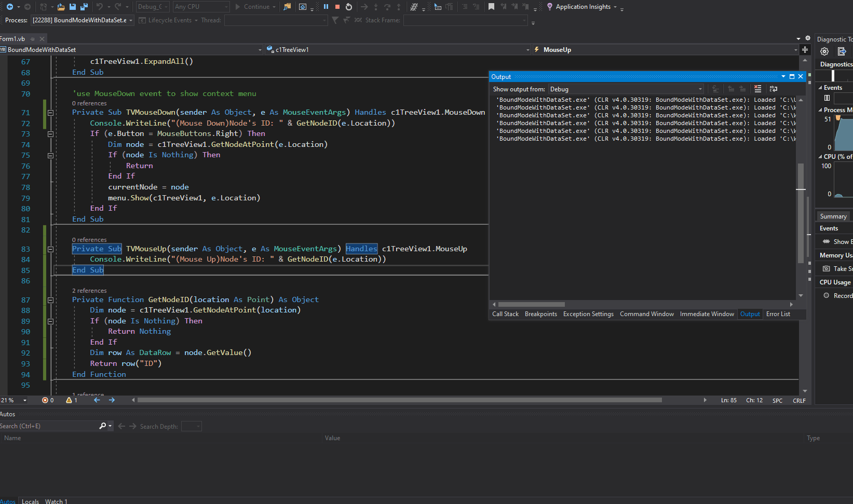The image size is (853, 504).
Task: Click the Navigate Backward toolbar icon
Action: pos(10,7)
